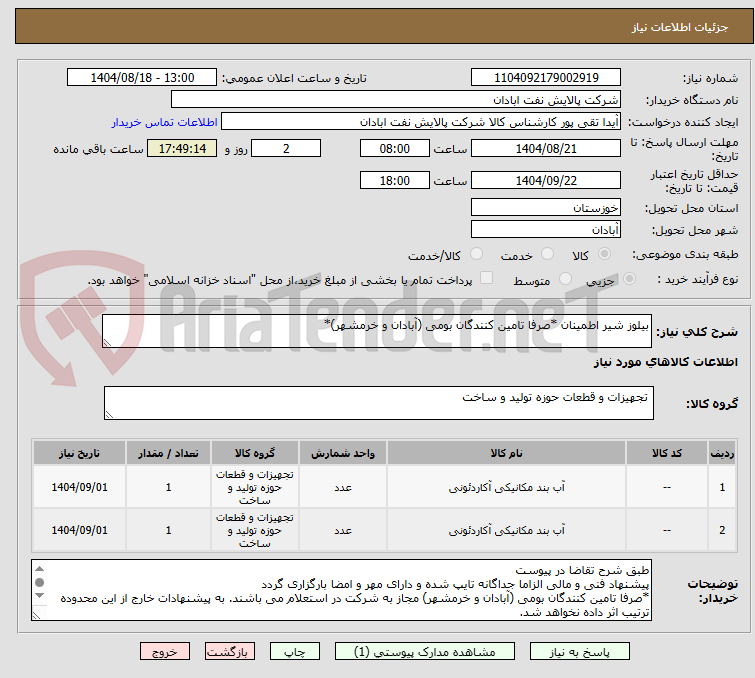Click the requester field آیدا تقی پور
The image size is (755, 678).
pyautogui.click(x=421, y=121)
